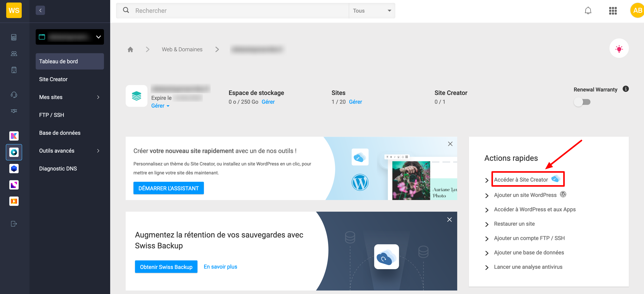Click Ajouter un site WordPress quick action

pos(525,195)
